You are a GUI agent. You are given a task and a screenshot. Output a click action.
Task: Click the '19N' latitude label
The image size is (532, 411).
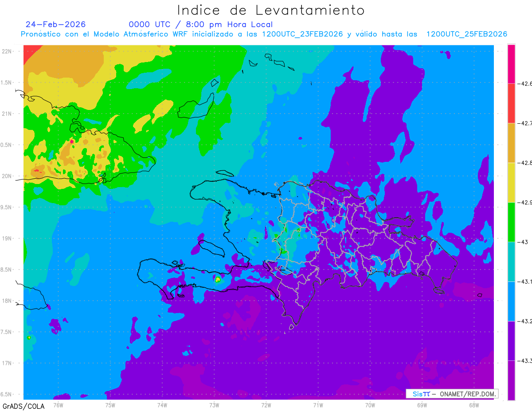pos(8,239)
